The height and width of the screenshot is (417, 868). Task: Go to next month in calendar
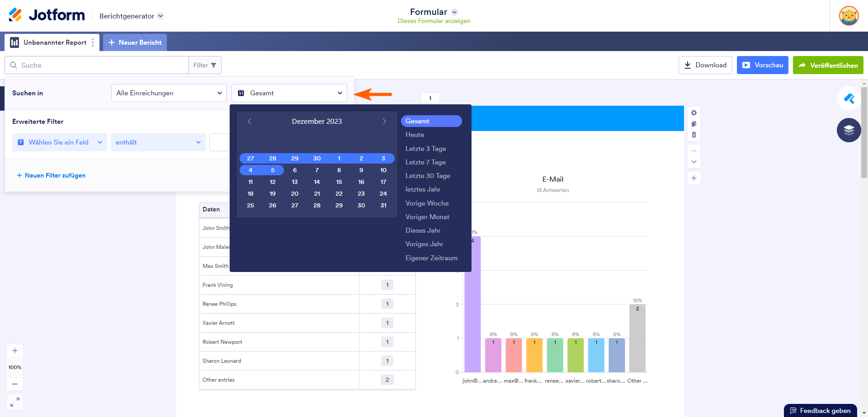click(x=384, y=121)
